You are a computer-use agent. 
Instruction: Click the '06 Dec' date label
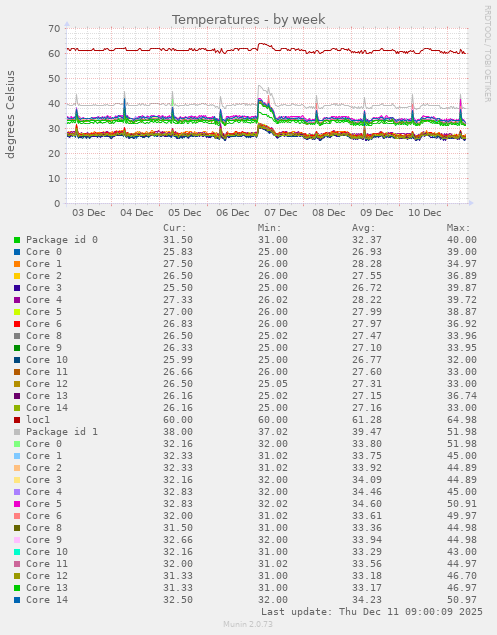click(x=233, y=213)
